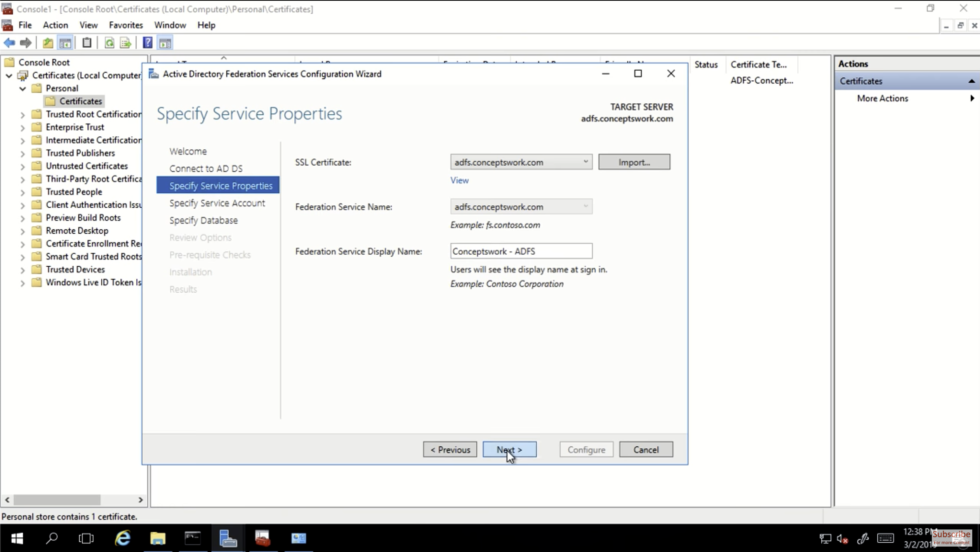The image size is (980, 552).
Task: Toggle the console tree with toolbar icon
Action: coord(65,43)
